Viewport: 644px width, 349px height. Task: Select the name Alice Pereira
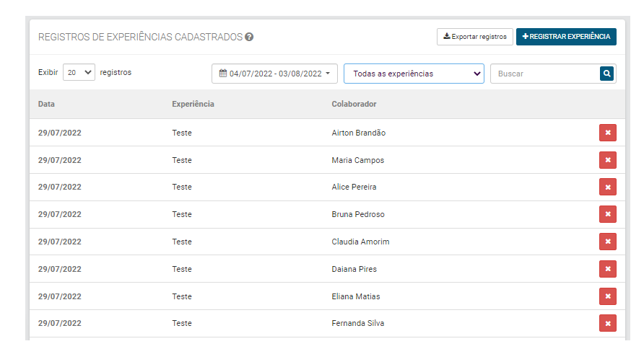click(x=354, y=187)
